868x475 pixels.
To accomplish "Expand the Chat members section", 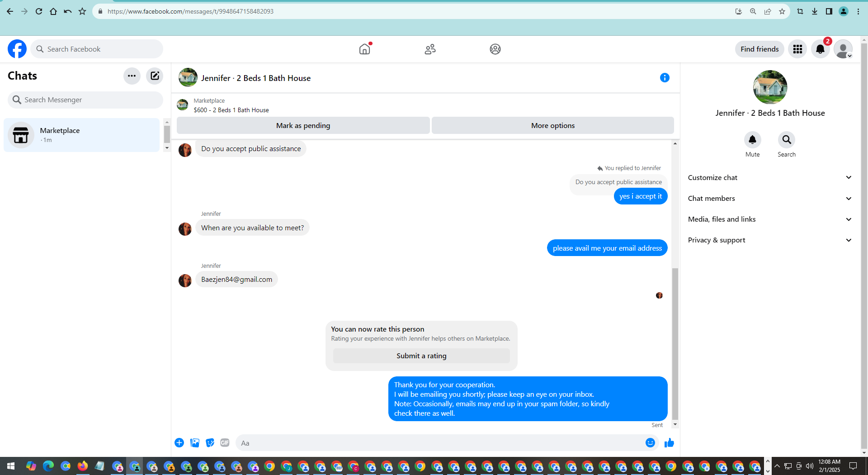I will (x=769, y=199).
